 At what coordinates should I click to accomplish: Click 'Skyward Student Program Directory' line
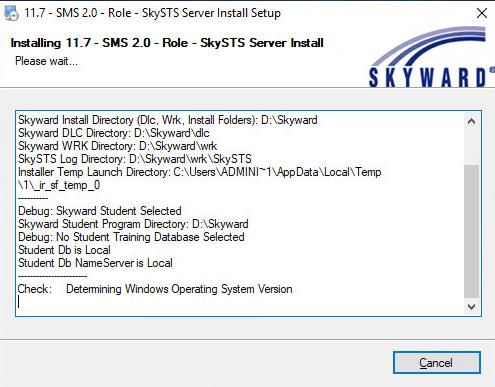[133, 224]
